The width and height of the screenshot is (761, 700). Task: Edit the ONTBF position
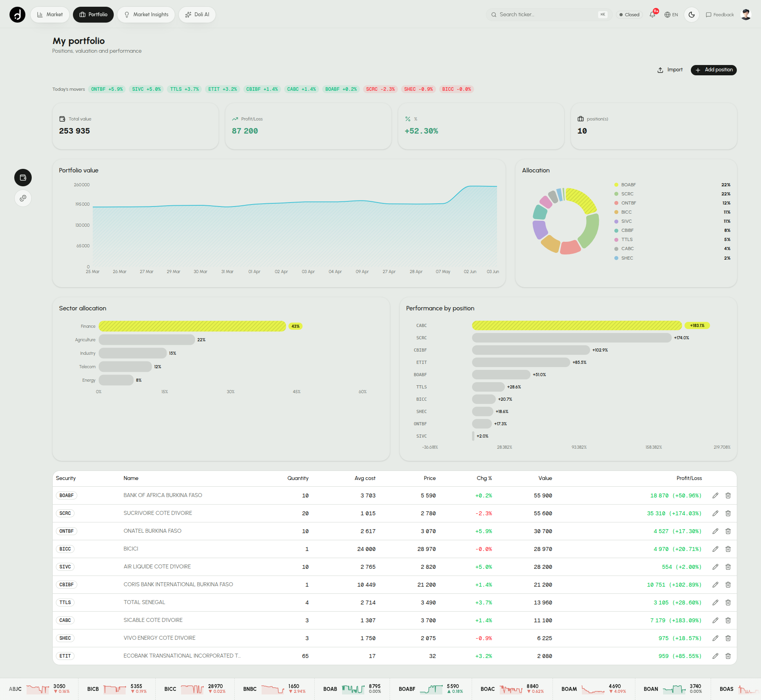[x=715, y=531]
